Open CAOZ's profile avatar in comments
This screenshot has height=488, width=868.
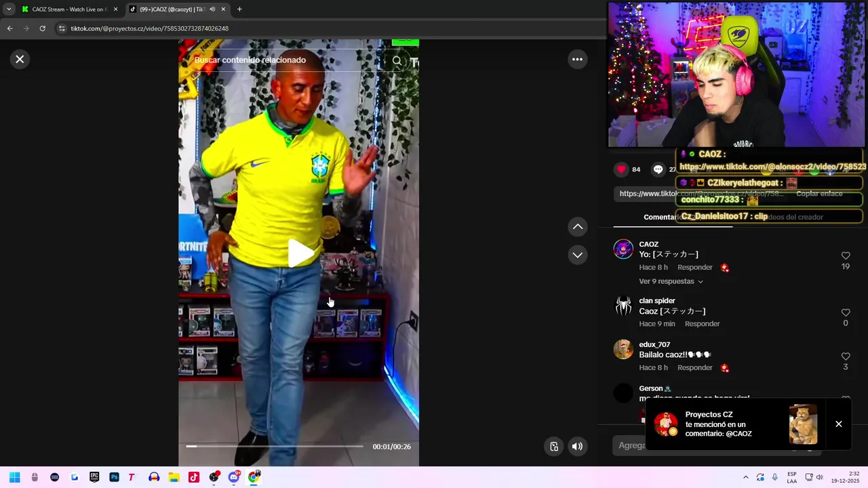[623, 249]
